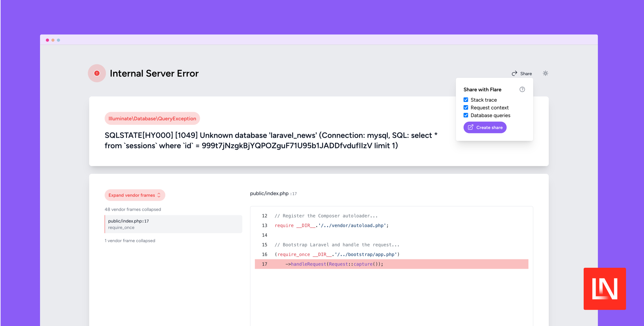This screenshot has width=644, height=326.
Task: Expand the 48 collapsed vendor frames
Action: [133, 210]
